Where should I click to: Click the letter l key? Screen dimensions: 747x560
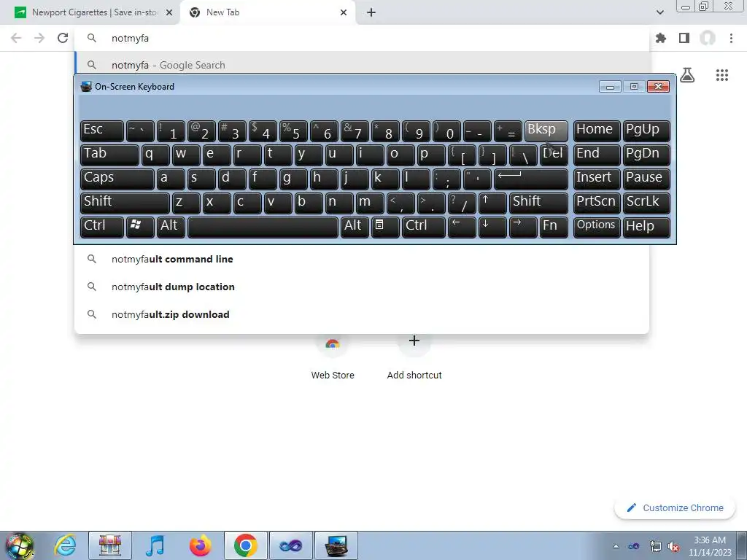coord(416,179)
